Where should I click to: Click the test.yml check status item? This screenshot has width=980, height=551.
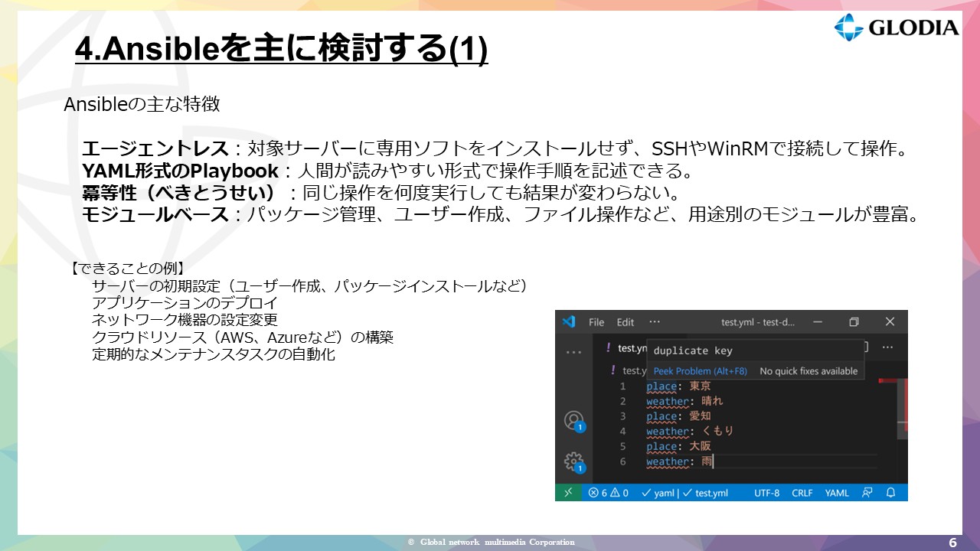point(706,493)
